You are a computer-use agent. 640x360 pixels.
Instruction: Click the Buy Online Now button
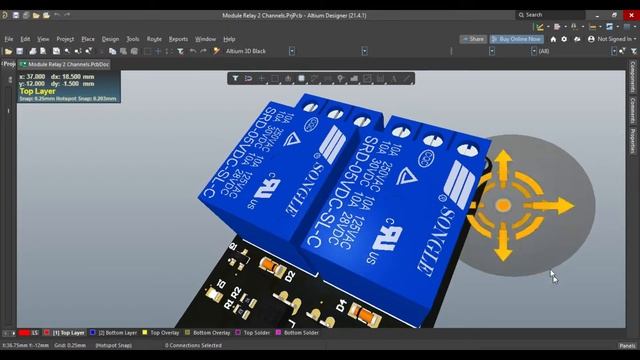coord(516,39)
